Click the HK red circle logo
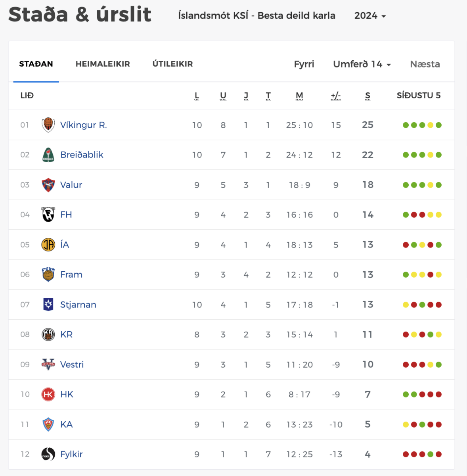 tap(48, 394)
